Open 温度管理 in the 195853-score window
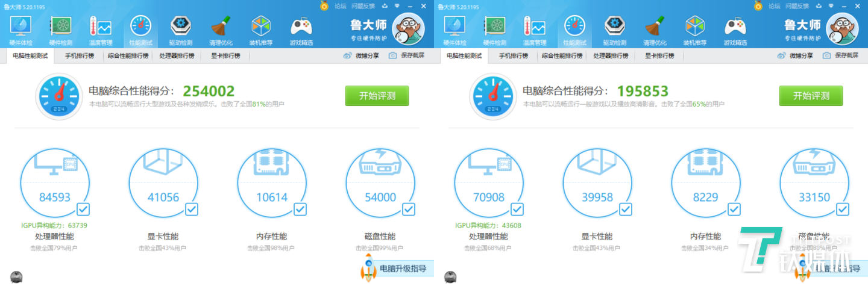868x289 pixels. point(535,30)
